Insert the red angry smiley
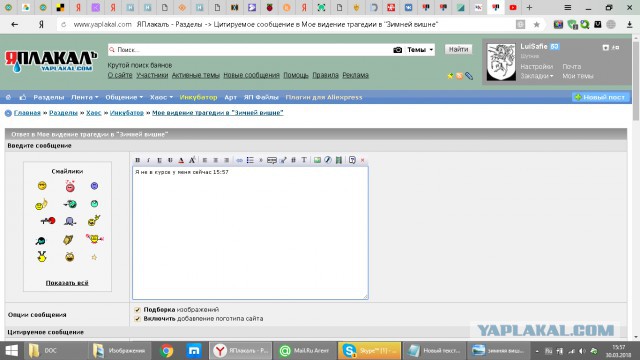 point(70,186)
